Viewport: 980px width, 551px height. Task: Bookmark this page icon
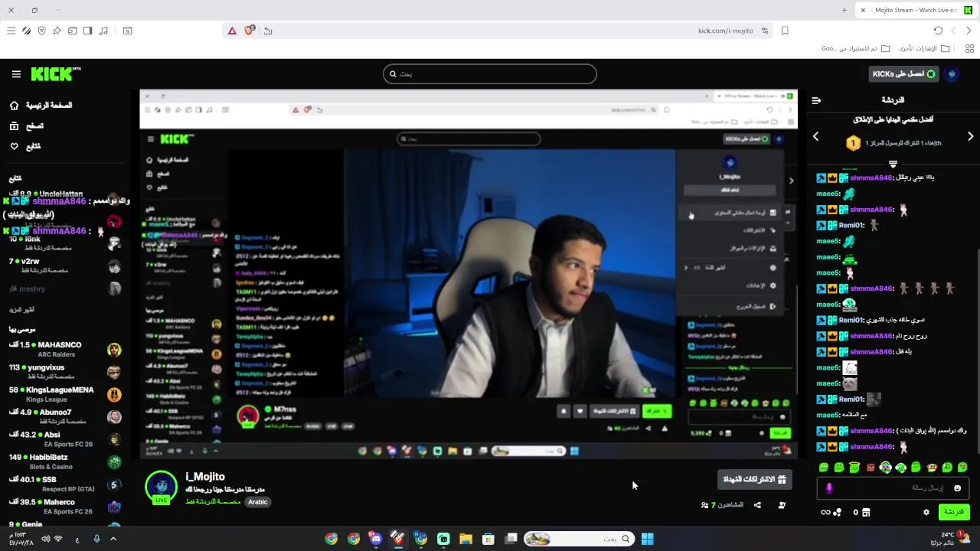(785, 31)
